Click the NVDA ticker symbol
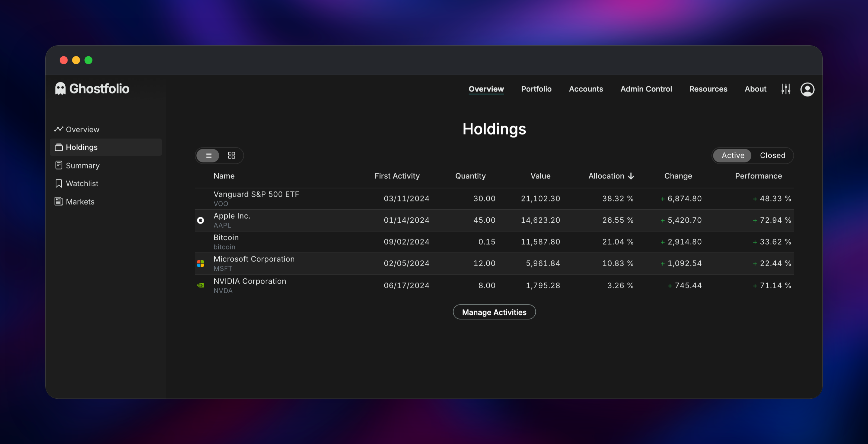Screen dimensions: 868x444 223,291
